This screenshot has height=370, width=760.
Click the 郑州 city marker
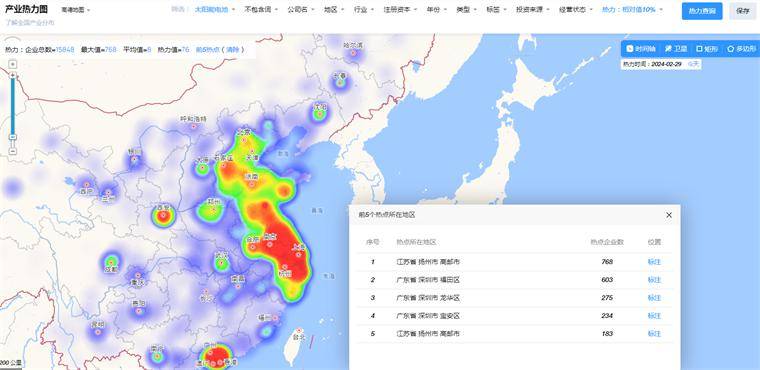coord(214,209)
